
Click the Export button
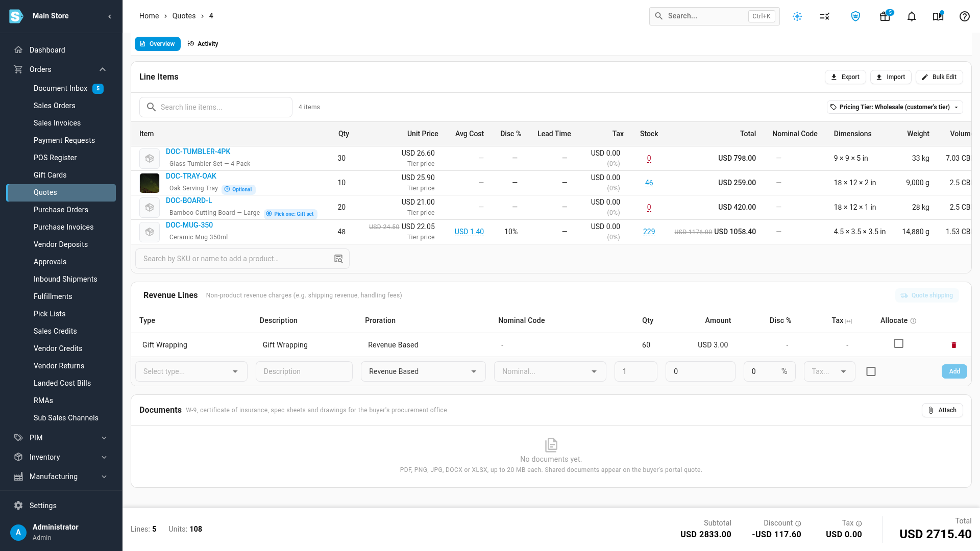tap(845, 77)
